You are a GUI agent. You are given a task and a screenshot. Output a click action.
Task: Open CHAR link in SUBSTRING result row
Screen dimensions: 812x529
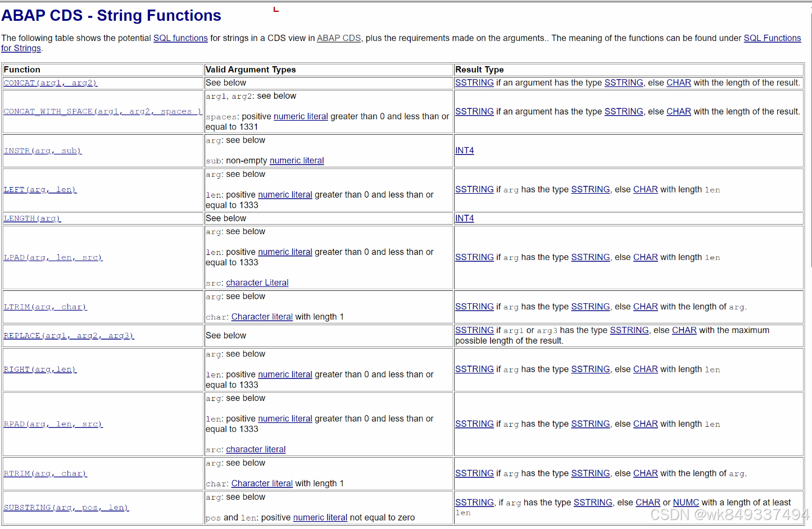648,503
